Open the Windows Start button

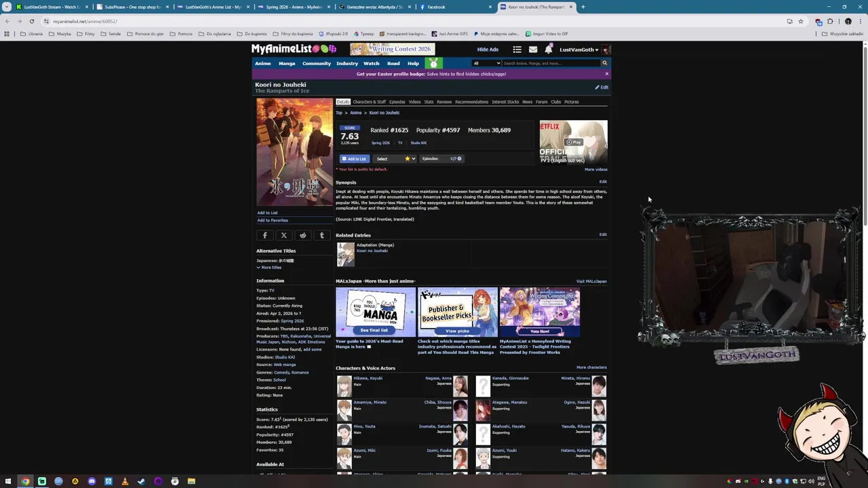[x=8, y=481]
